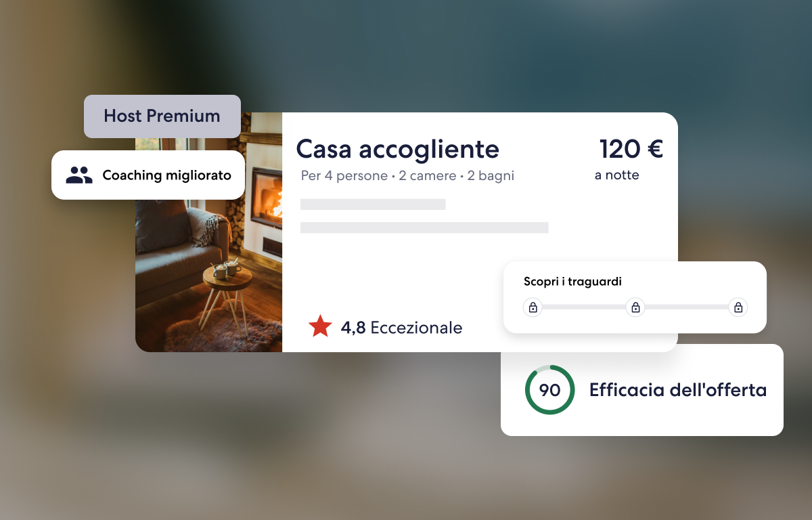Click the last lock icon on milestones bar
Viewport: 812px width, 520px height.
[x=738, y=307]
